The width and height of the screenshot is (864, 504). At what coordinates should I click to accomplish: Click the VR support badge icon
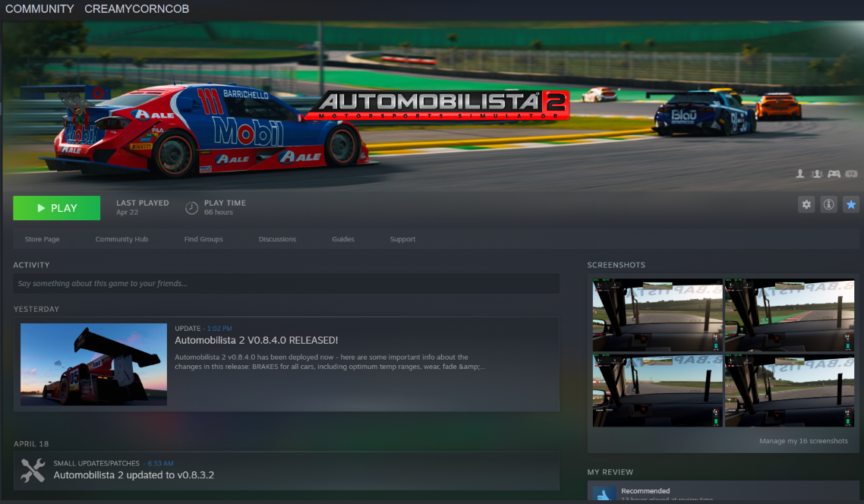click(851, 174)
